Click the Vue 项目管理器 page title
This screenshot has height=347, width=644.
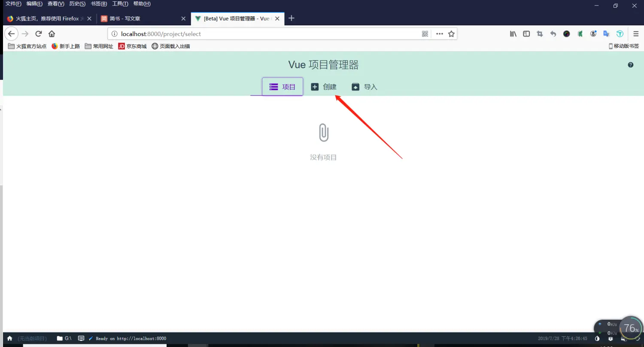pyautogui.click(x=323, y=65)
